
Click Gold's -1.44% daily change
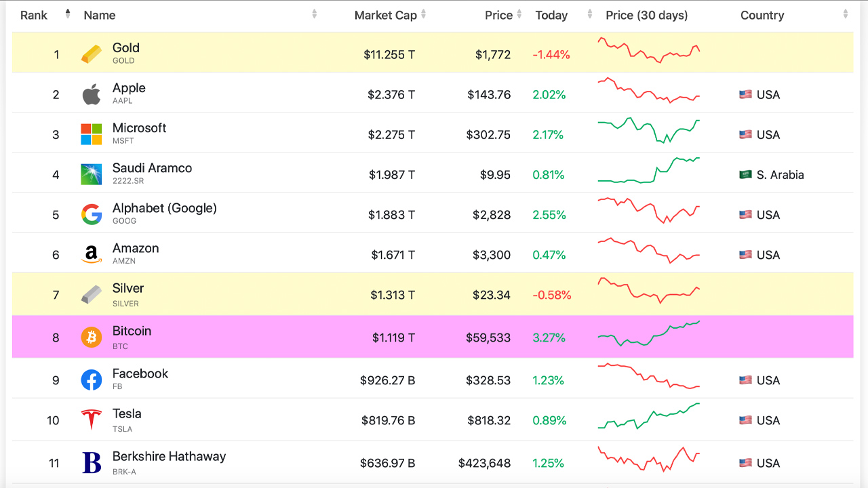(551, 54)
